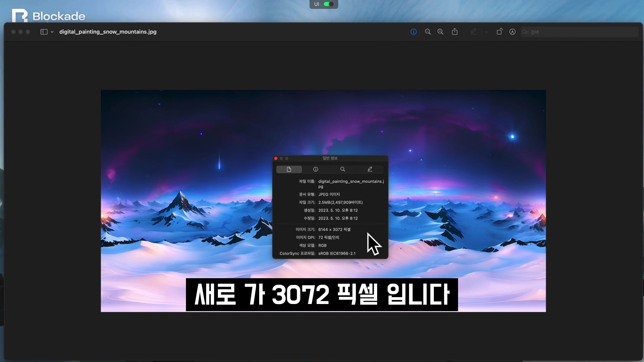Click the 검색 search field
The height and width of the screenshot is (362, 644).
tap(580, 32)
